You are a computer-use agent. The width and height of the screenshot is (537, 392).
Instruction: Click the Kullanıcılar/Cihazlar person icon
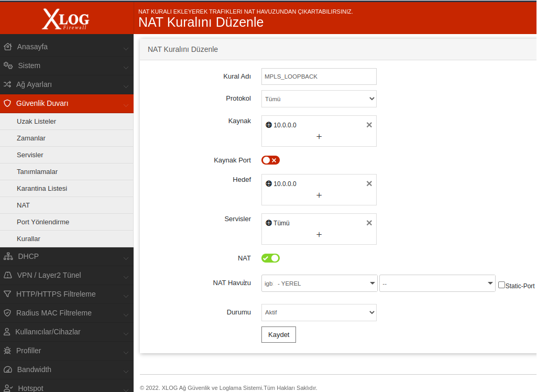pos(7,332)
